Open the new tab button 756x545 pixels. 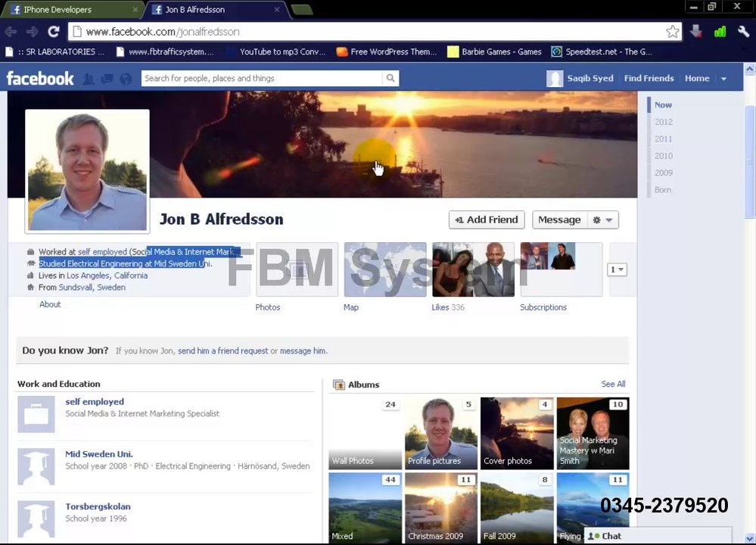click(302, 10)
